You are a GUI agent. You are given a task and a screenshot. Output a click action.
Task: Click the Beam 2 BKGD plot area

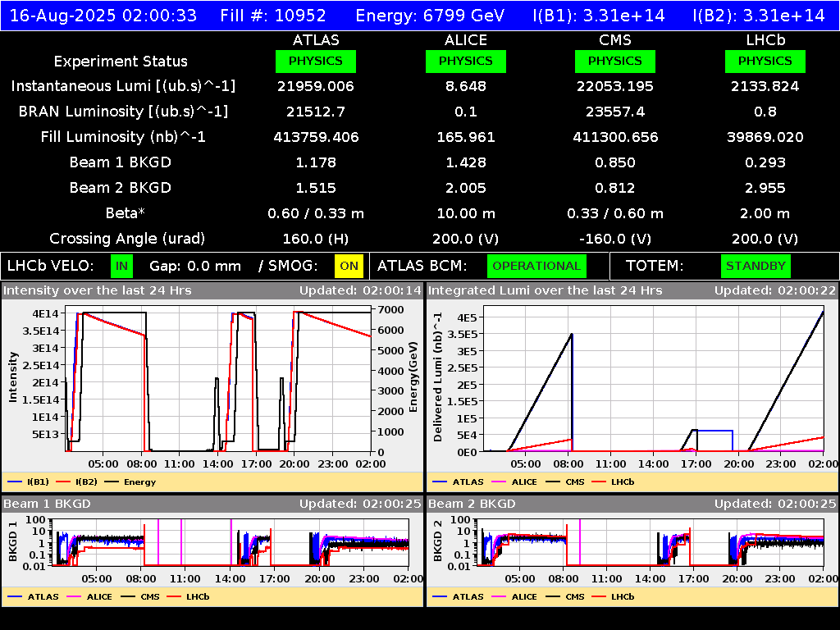click(651, 542)
